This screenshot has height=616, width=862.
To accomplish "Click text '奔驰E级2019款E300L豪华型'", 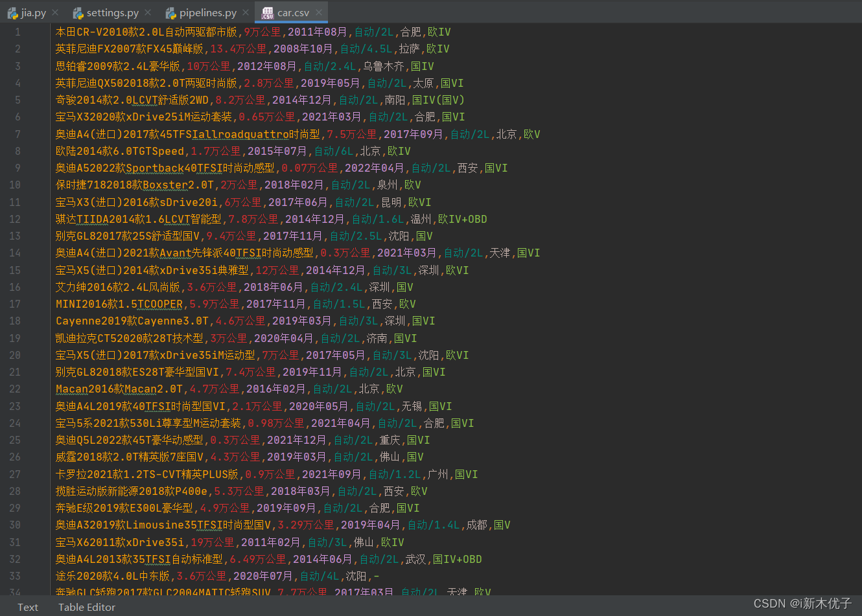I will (124, 508).
